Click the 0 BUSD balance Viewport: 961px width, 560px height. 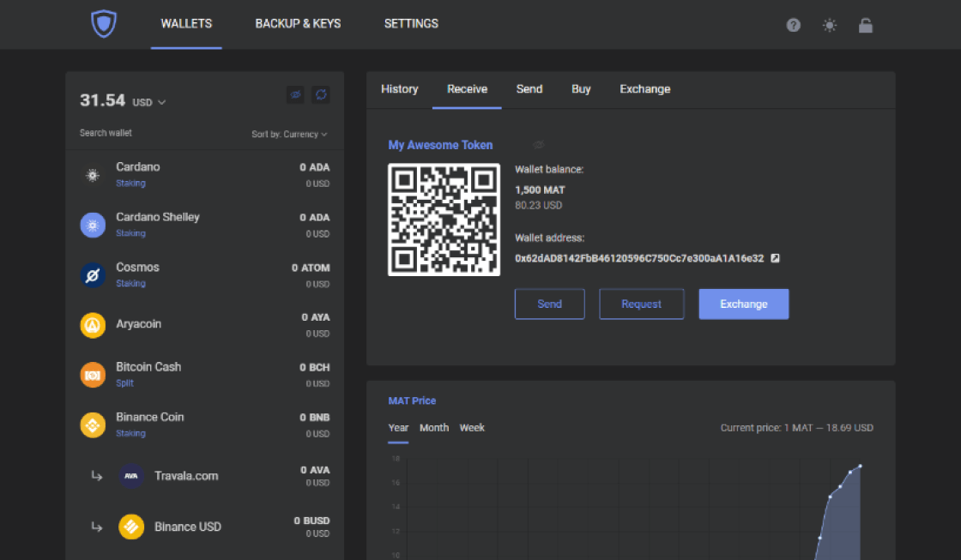311,521
